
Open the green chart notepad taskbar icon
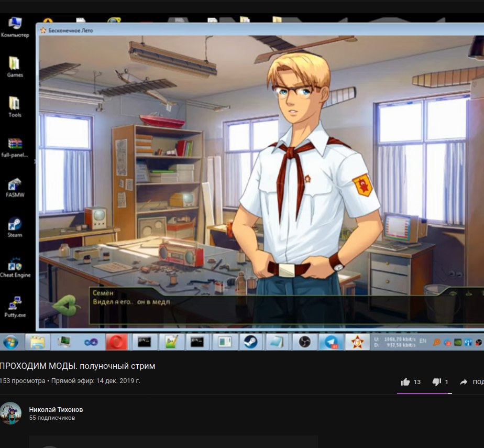point(171,342)
